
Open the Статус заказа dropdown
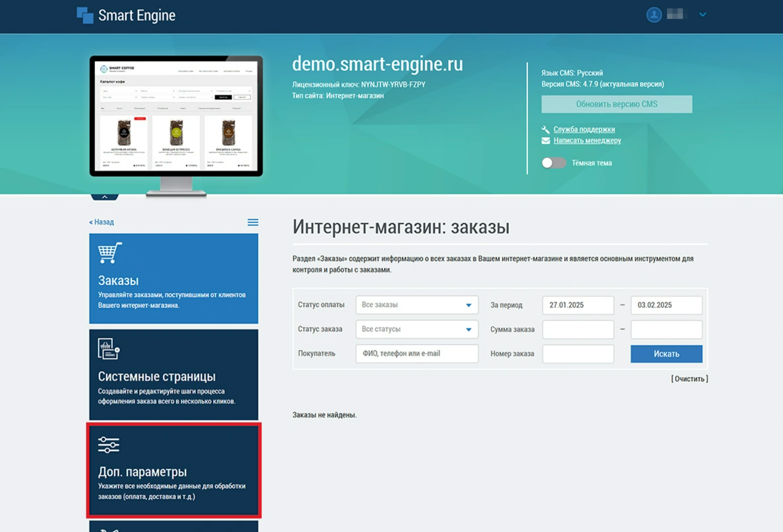point(417,329)
